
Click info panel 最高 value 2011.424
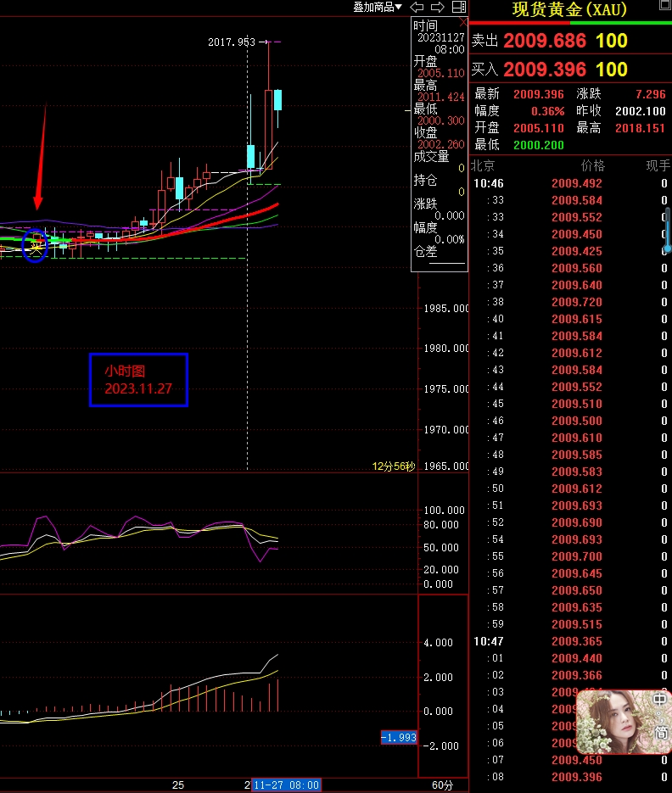click(440, 97)
